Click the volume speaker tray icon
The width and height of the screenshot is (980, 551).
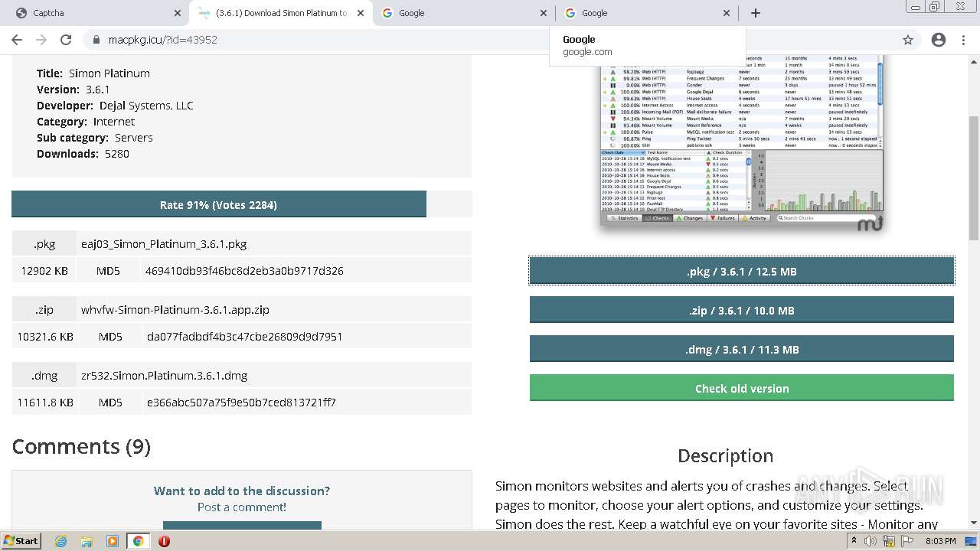[871, 541]
